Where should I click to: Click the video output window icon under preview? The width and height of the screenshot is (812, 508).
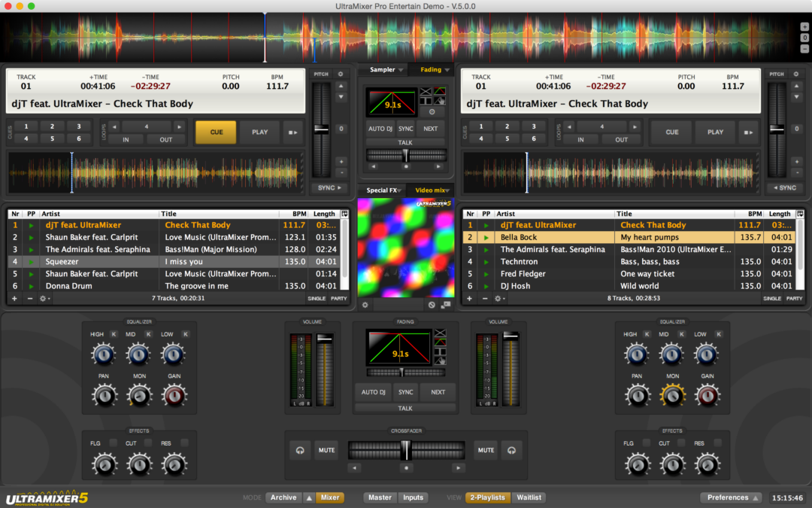click(x=446, y=305)
